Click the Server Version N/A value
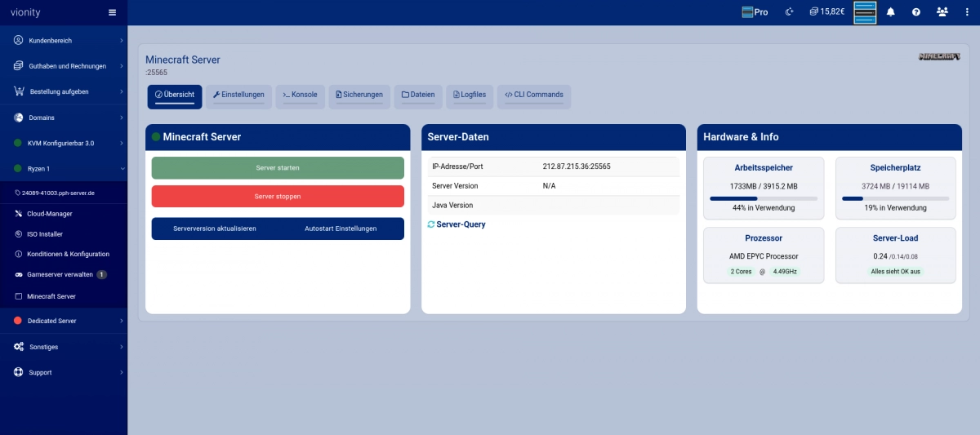Viewport: 980px width, 435px height. coord(549,186)
